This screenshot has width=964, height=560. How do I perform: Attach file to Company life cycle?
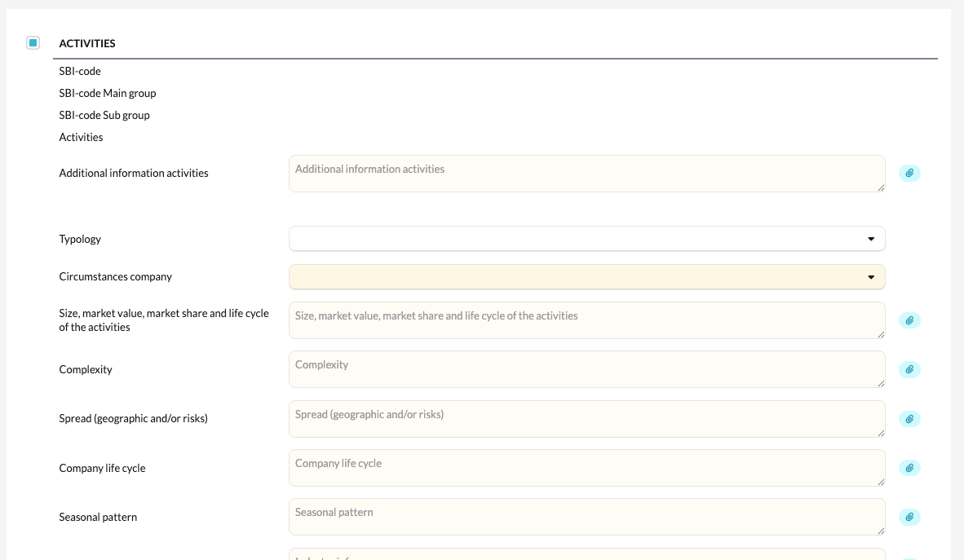tap(909, 468)
